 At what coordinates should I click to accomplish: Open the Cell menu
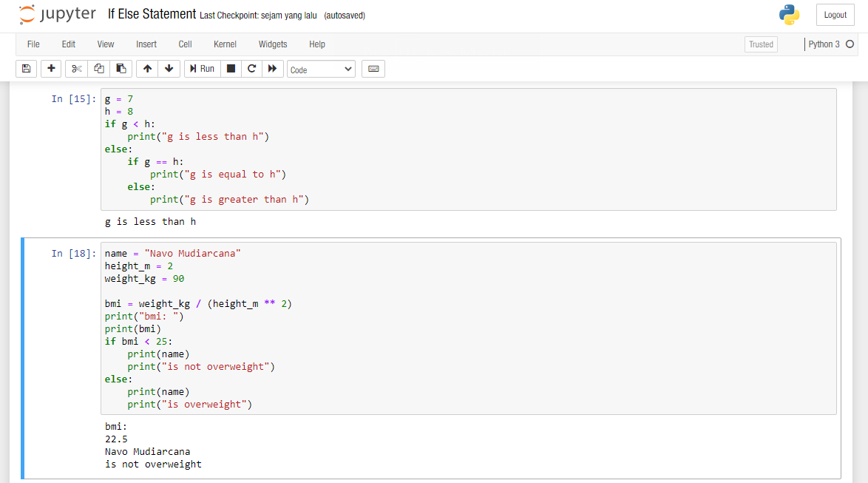[x=185, y=44]
